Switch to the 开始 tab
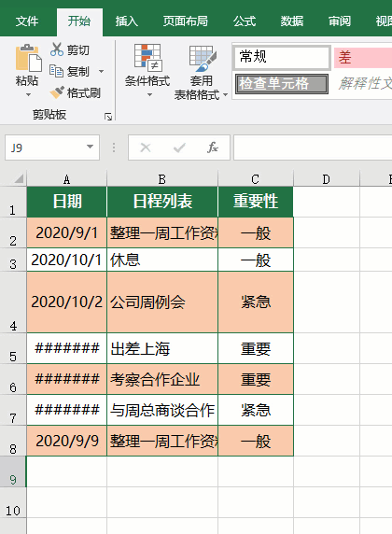392x534 pixels. tap(79, 21)
